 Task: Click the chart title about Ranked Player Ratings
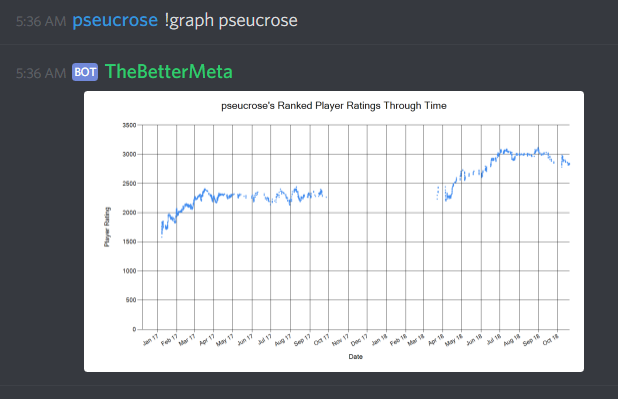coord(334,106)
